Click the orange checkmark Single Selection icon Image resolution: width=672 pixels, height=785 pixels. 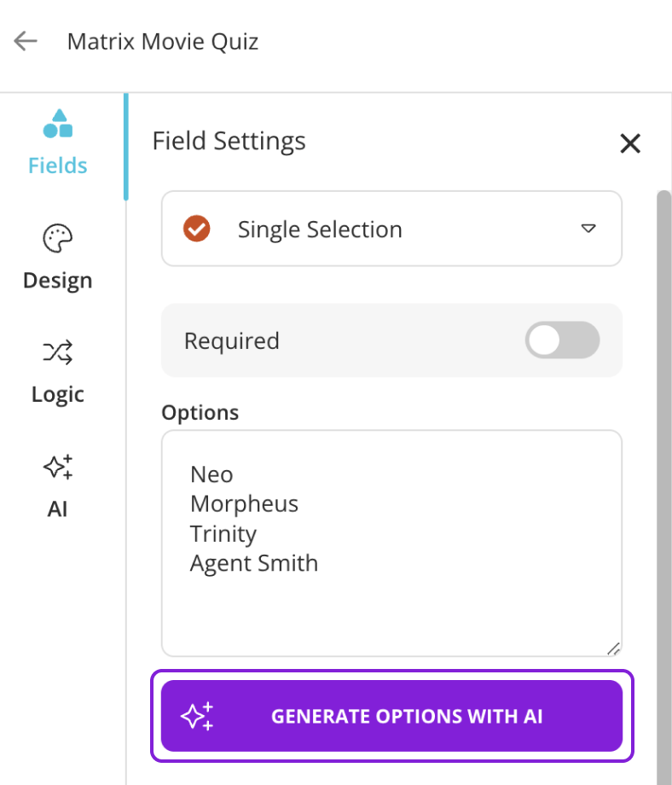(197, 229)
